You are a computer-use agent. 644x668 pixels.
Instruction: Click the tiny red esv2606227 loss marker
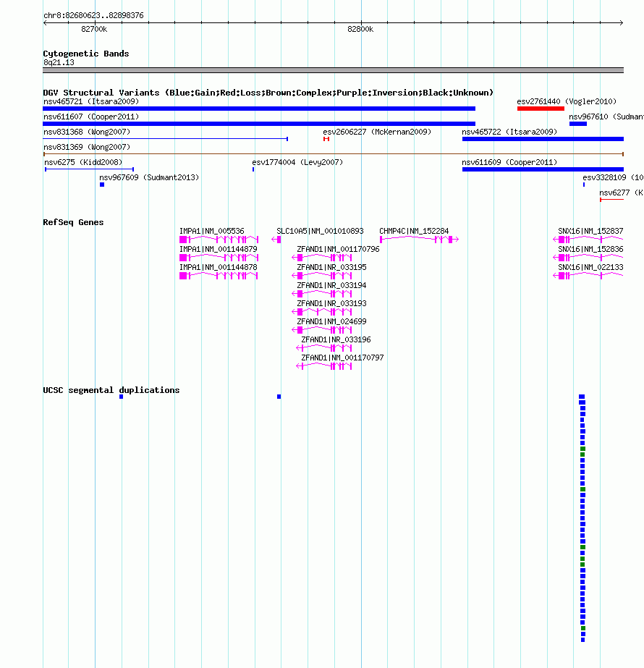[326, 139]
